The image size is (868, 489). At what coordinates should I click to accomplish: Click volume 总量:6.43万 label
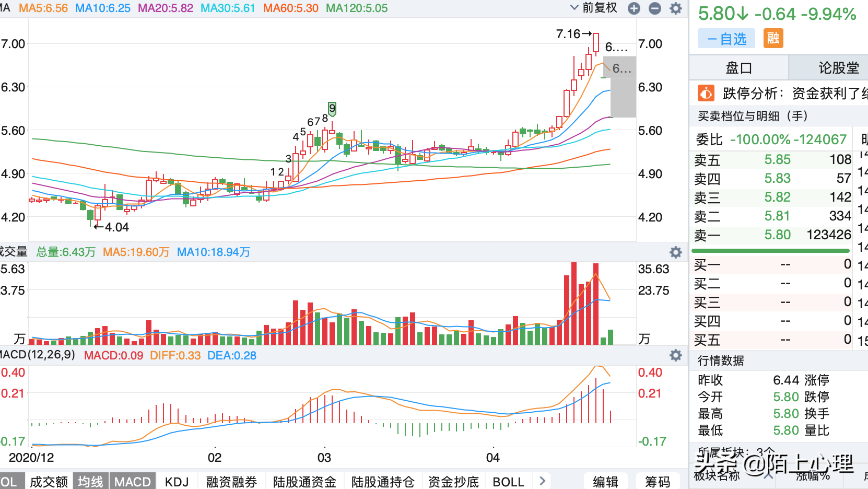point(66,252)
